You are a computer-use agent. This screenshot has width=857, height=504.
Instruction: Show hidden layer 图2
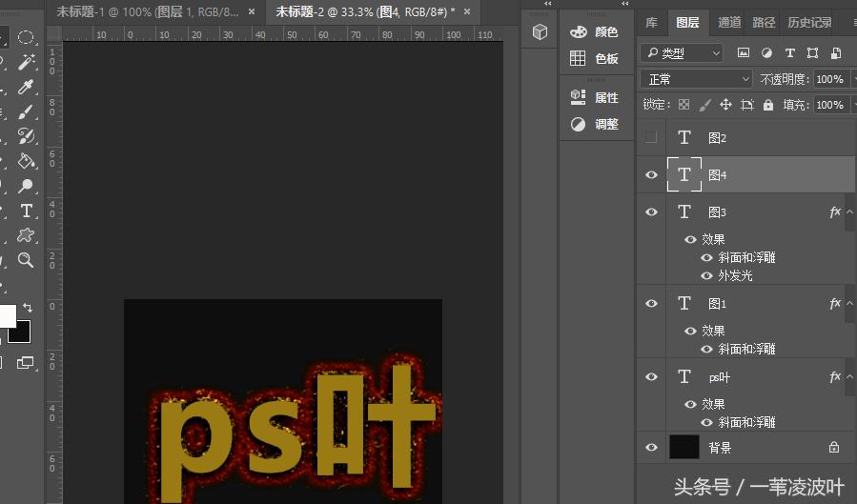651,137
